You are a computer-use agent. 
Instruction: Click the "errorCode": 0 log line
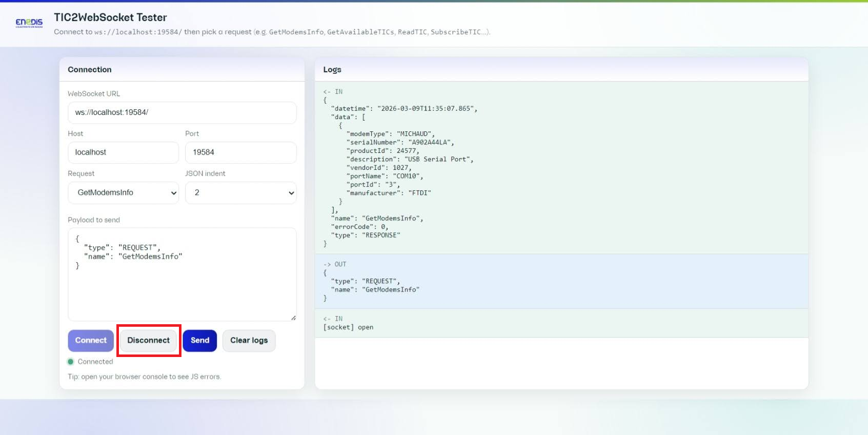pyautogui.click(x=359, y=227)
